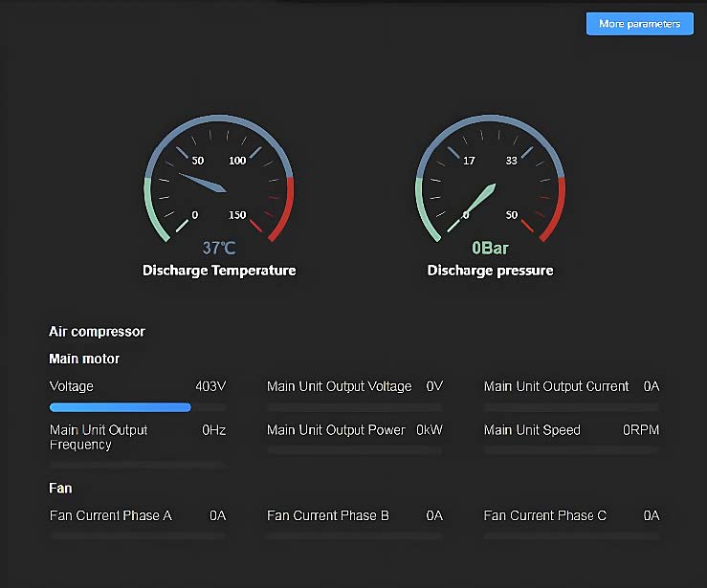707x588 pixels.
Task: Click the Main Unit Output Power label
Action: point(336,430)
